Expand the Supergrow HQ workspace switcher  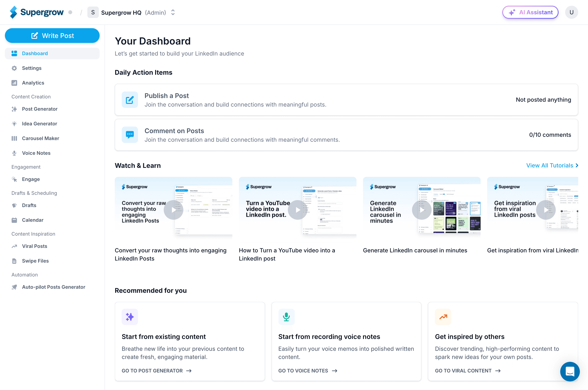point(173,12)
